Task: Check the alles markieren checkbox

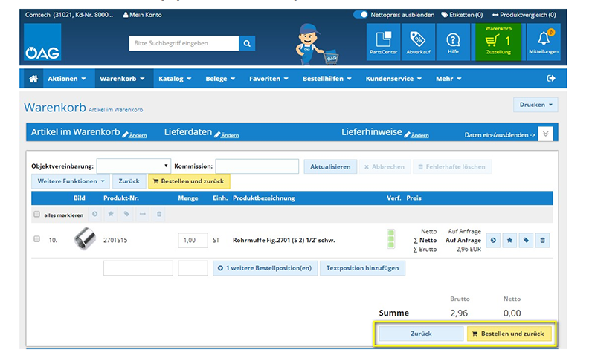Action: (x=37, y=215)
